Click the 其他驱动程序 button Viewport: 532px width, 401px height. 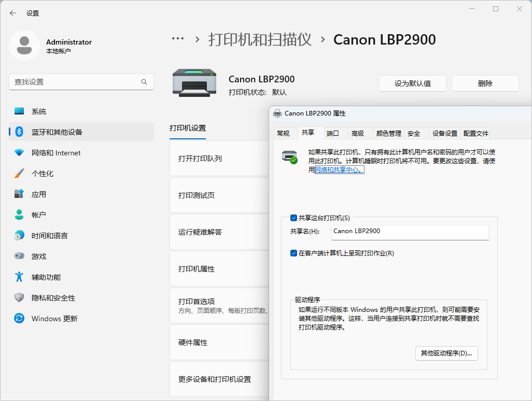click(446, 353)
